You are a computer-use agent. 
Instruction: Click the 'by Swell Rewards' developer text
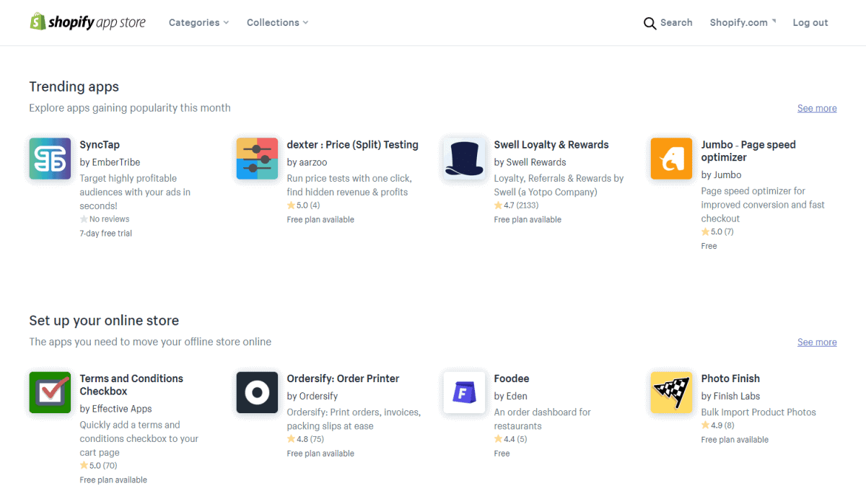pos(530,162)
